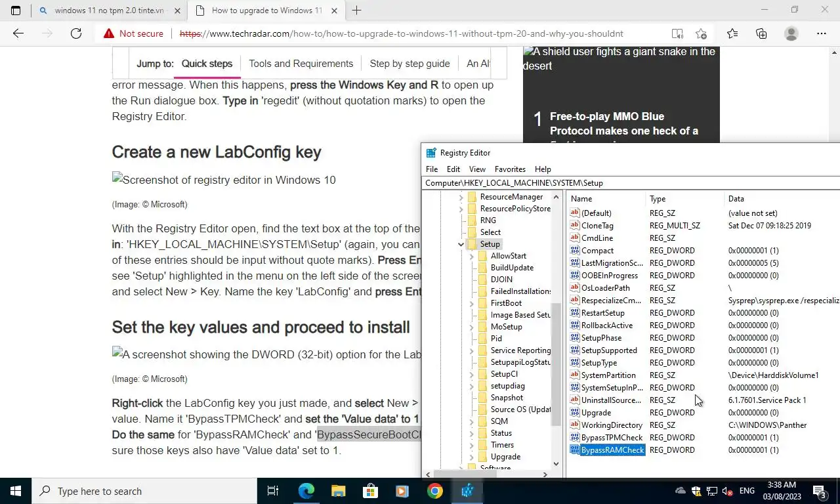
Task: Jump to Quick steps section
Action: (x=207, y=64)
